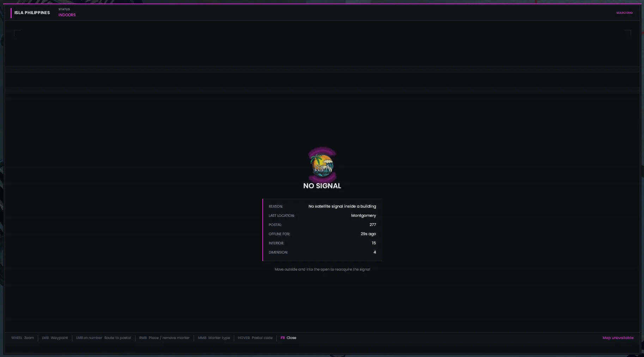The height and width of the screenshot is (357, 644).
Task: Click the SEARCHING indicator
Action: pos(624,13)
